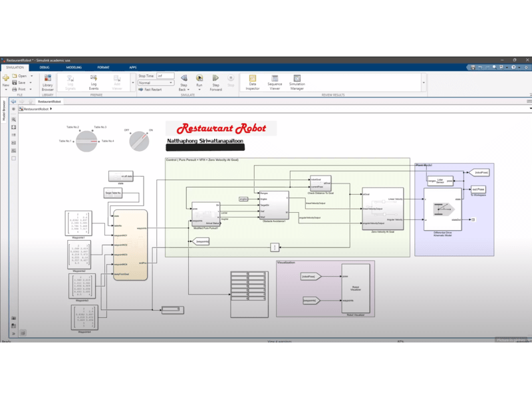532x399 pixels.
Task: Click the Stop simulation button
Action: pos(231,80)
